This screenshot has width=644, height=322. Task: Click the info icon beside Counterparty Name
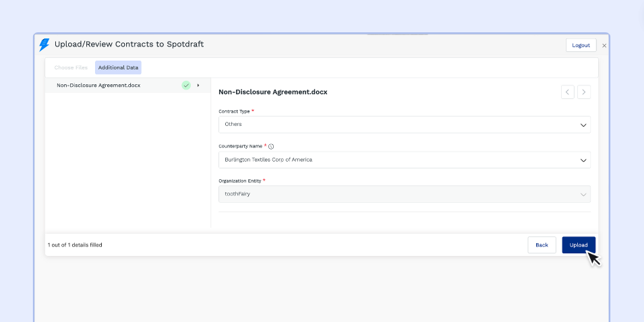pos(271,146)
